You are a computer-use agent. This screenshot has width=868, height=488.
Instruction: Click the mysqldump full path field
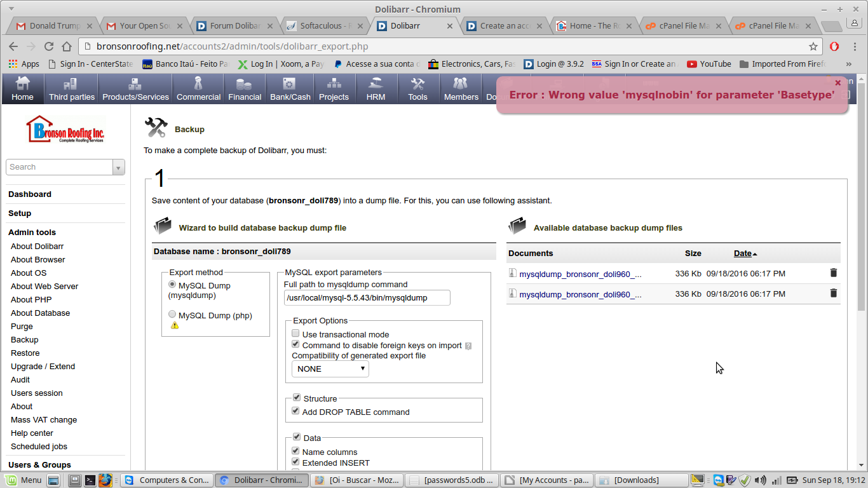pyautogui.click(x=367, y=297)
